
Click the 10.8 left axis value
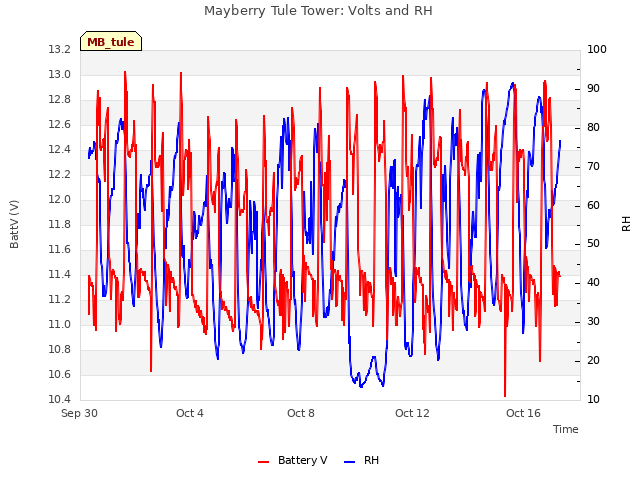60,349
